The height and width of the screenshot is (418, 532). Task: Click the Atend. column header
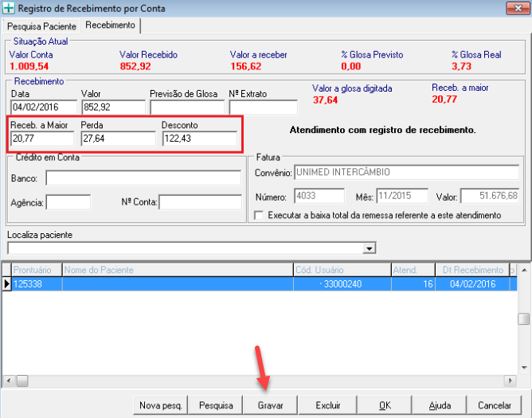tap(413, 270)
